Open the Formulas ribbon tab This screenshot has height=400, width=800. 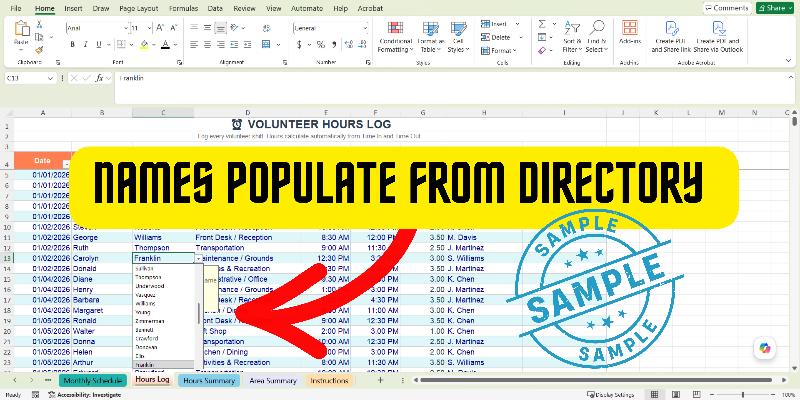tap(183, 8)
